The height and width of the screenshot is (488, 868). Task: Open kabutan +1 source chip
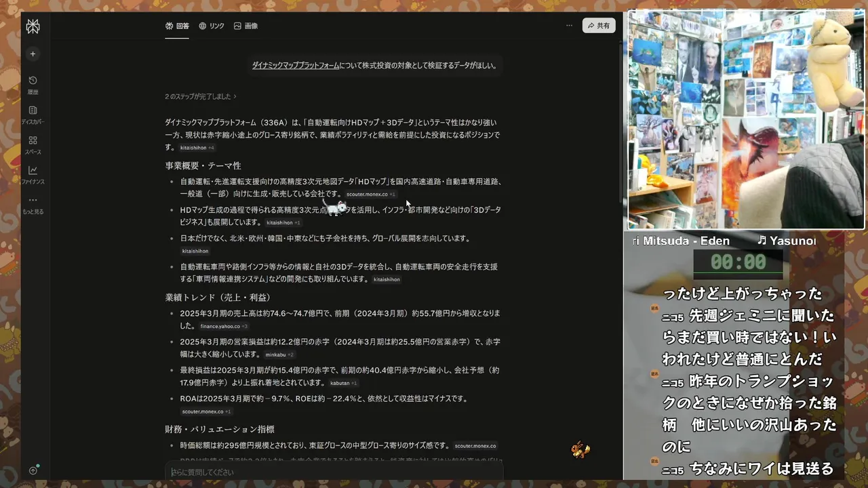coord(343,384)
